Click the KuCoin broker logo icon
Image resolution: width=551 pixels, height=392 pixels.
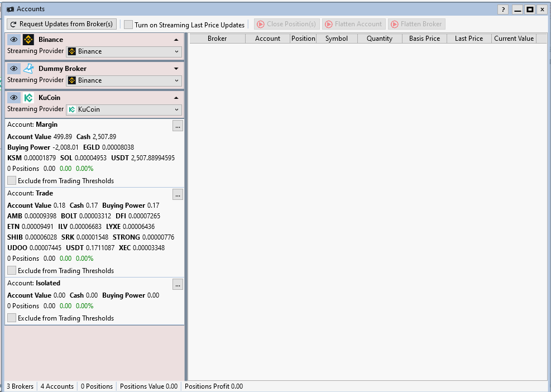click(28, 98)
